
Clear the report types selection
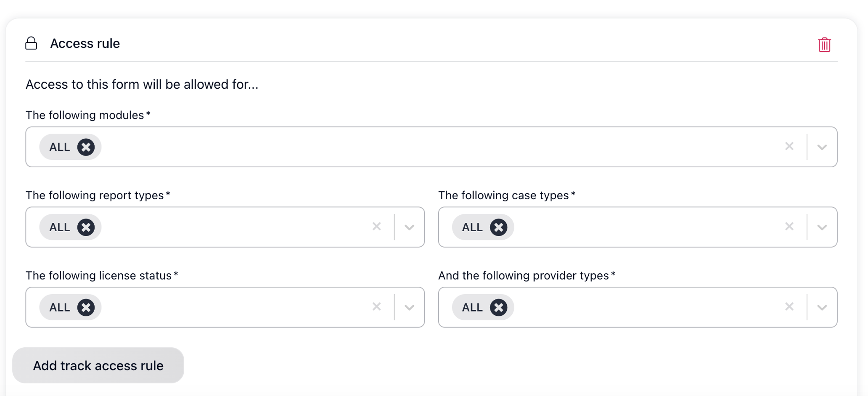[376, 227]
